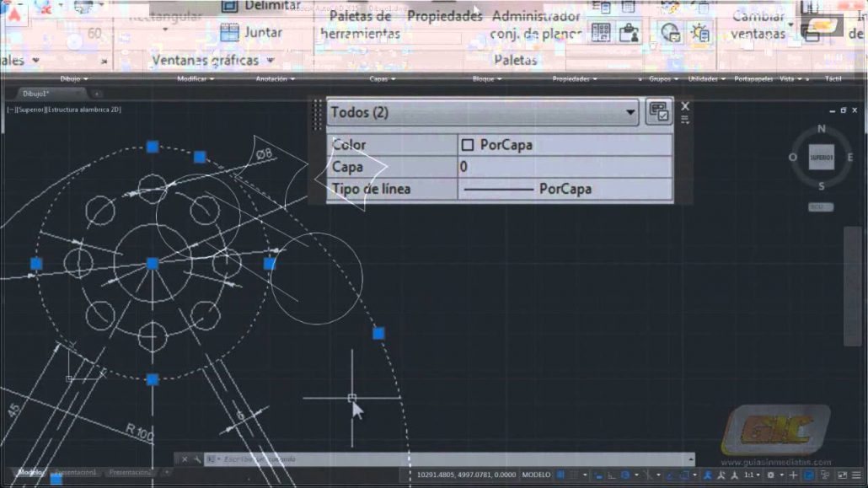Click the command line wrench customize icon
The image size is (868, 488).
tap(197, 459)
